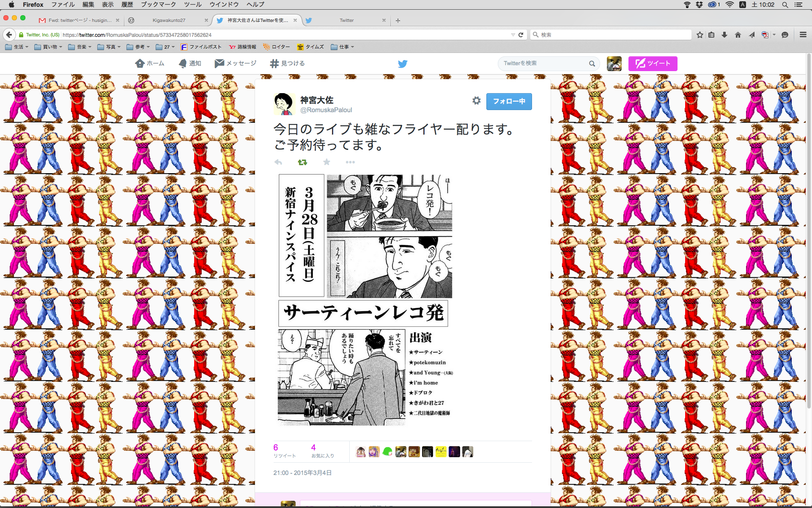Open @RomuskaPaloul profile link
The width and height of the screenshot is (812, 508).
tap(326, 110)
